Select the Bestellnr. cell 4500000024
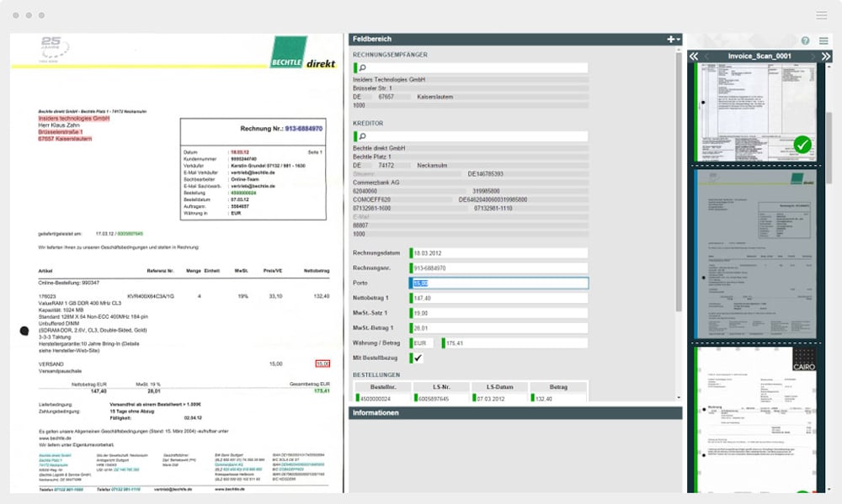The width and height of the screenshot is (842, 504). 383,398
